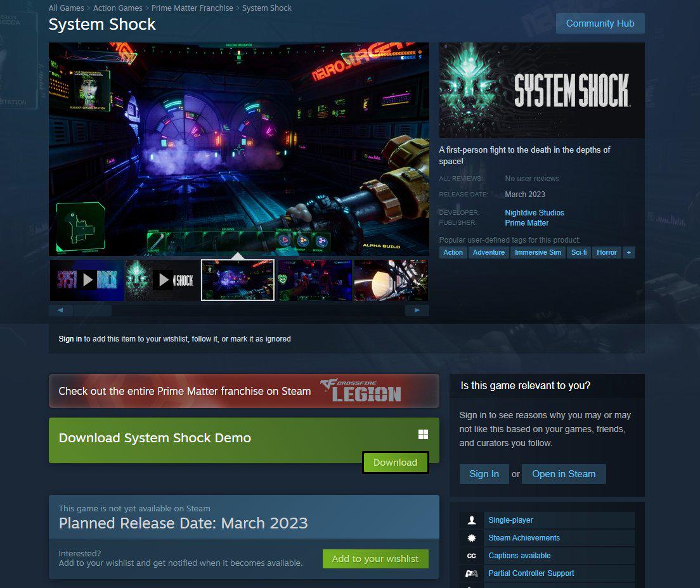
Task: Open publisher Prime Matter page
Action: [x=527, y=223]
